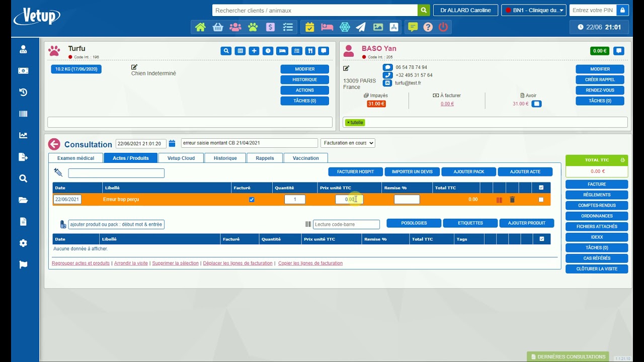Image resolution: width=644 pixels, height=362 pixels.
Task: Click the red power logout icon
Action: 443,27
